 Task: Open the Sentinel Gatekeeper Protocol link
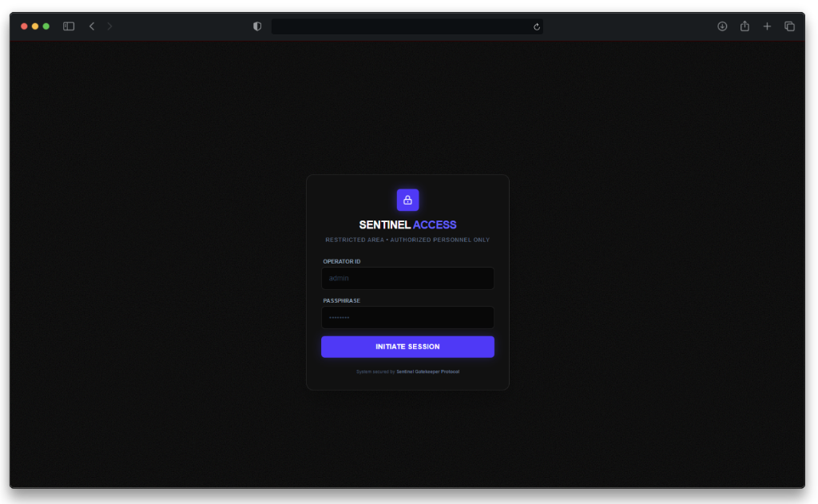tap(427, 371)
